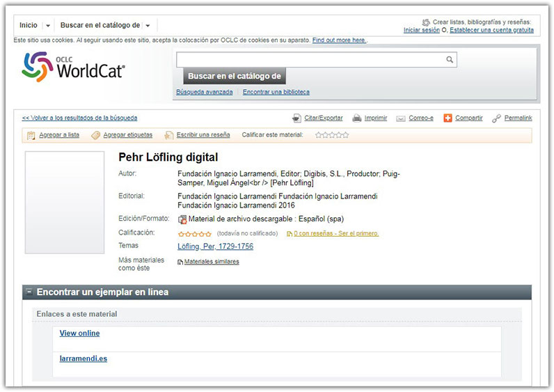Viewport: 554px width, 392px height.
Task: Click the tag icon beside Agregar etiquetas
Action: point(95,135)
